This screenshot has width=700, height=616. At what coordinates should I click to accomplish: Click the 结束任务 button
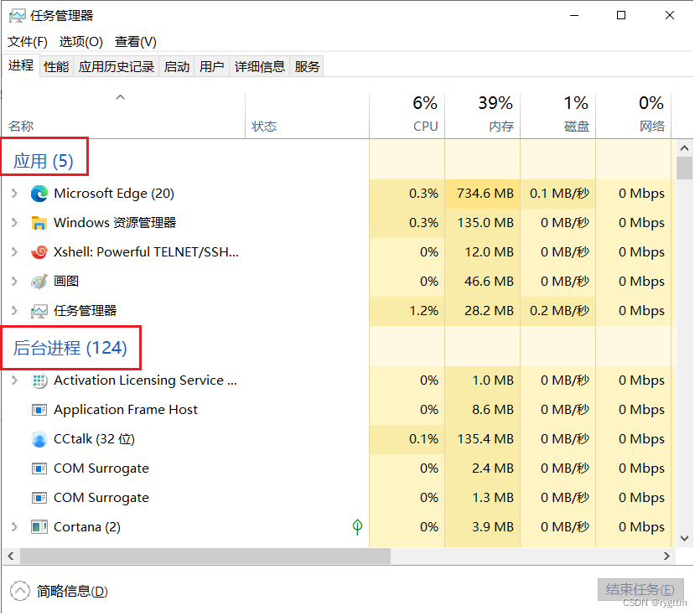coord(640,590)
